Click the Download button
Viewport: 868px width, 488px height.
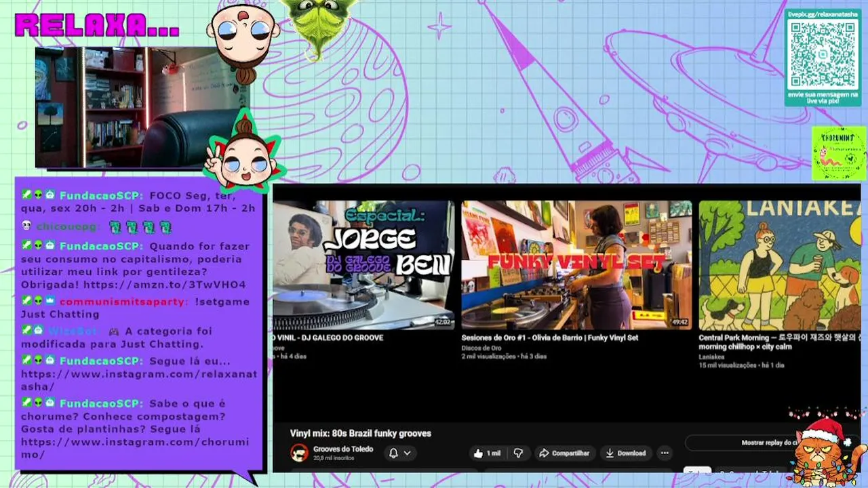point(625,453)
